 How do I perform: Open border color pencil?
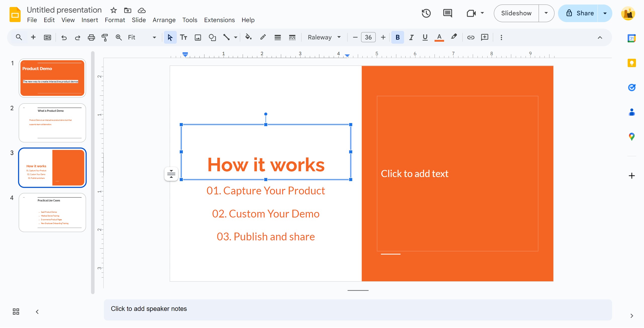(x=263, y=37)
